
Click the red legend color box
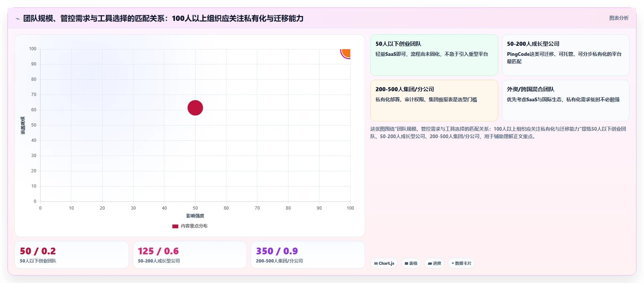[x=175, y=226]
